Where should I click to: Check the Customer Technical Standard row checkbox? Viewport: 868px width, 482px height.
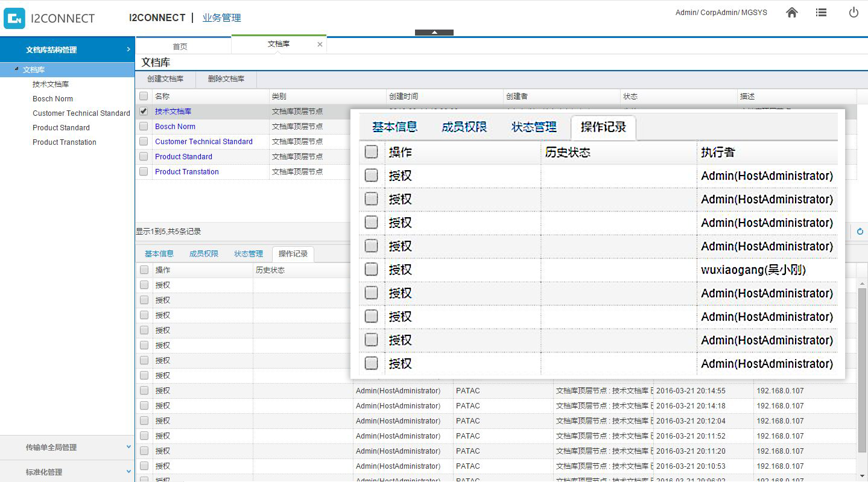point(144,141)
